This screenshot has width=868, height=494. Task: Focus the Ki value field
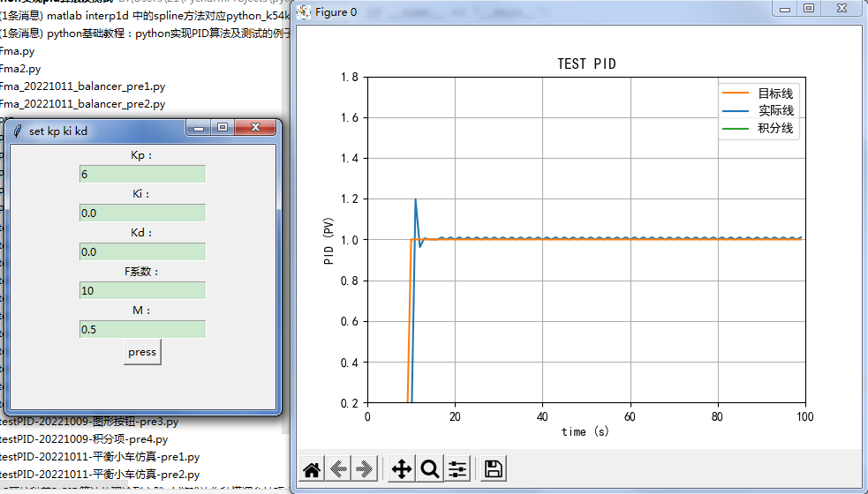[142, 213]
